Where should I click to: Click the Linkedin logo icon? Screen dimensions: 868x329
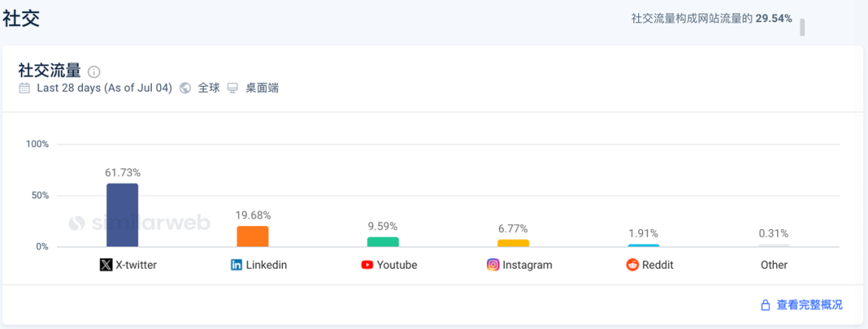(x=236, y=265)
